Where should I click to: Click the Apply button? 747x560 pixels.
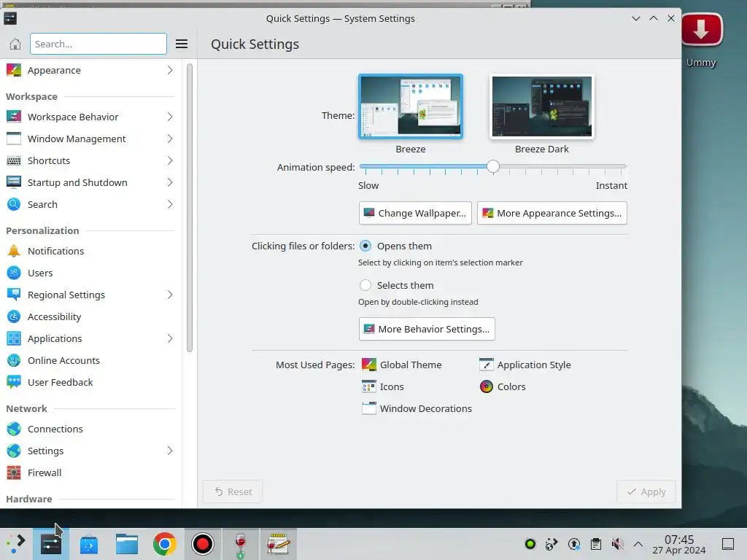coord(646,491)
